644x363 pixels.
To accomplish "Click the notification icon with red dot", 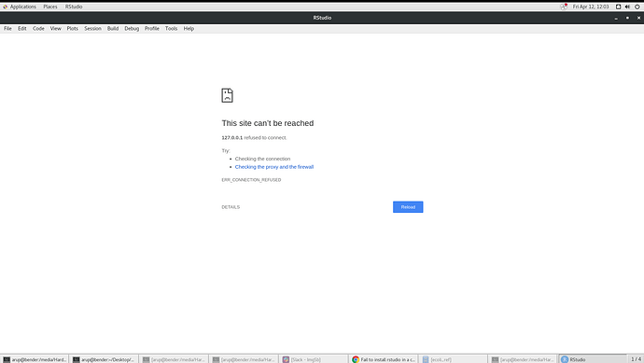I will pyautogui.click(x=564, y=7).
